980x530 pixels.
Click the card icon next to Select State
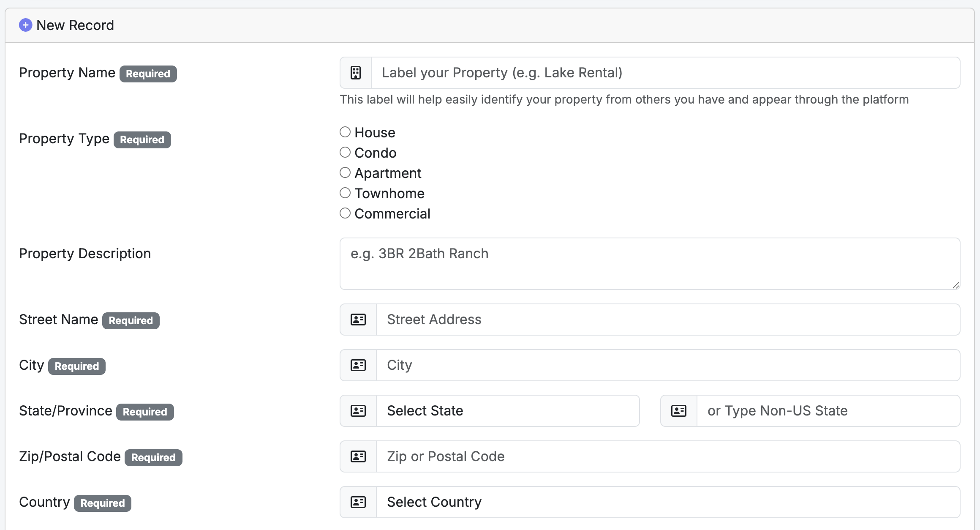point(358,411)
